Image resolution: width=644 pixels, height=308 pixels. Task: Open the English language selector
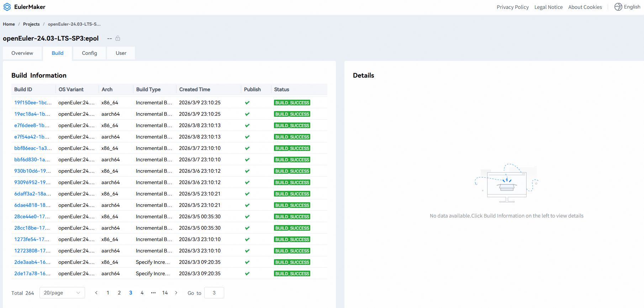tap(628, 7)
